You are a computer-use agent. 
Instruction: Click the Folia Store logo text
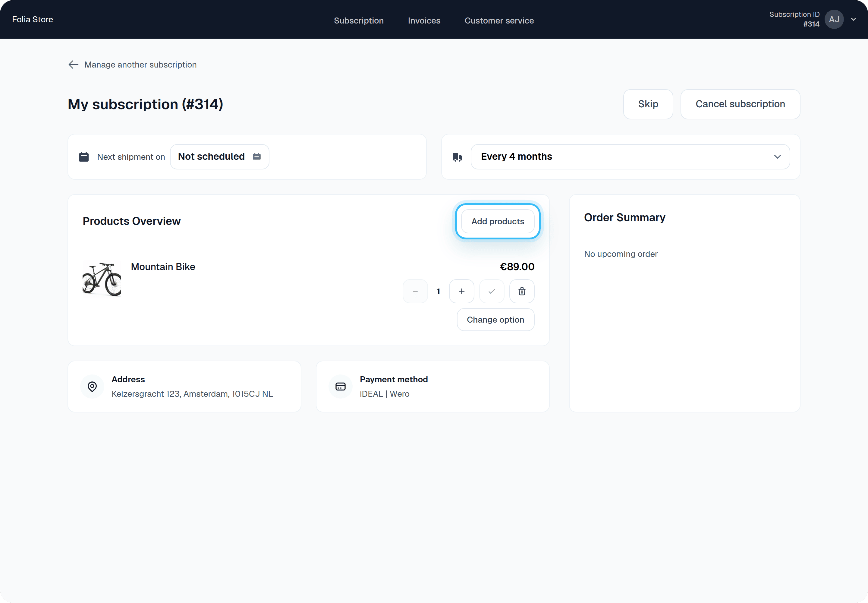33,19
